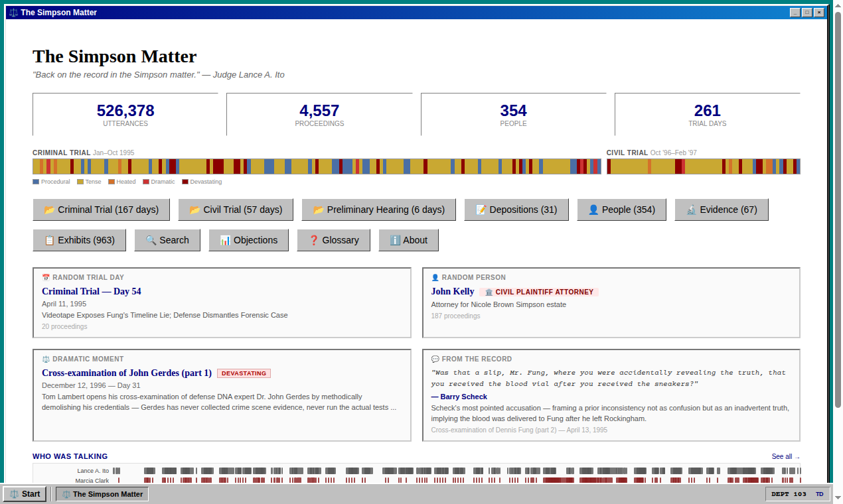Open the Exhibits (963) page
This screenshot has height=504, width=843.
click(x=80, y=240)
